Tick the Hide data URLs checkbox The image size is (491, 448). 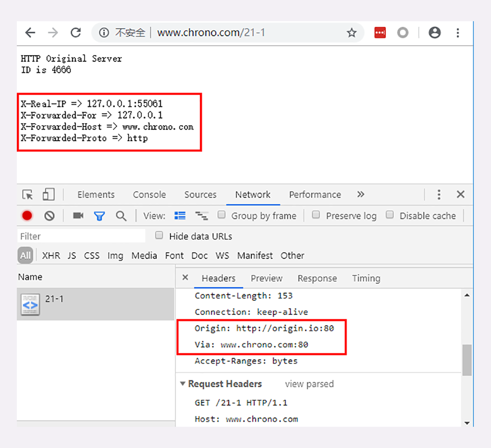159,235
